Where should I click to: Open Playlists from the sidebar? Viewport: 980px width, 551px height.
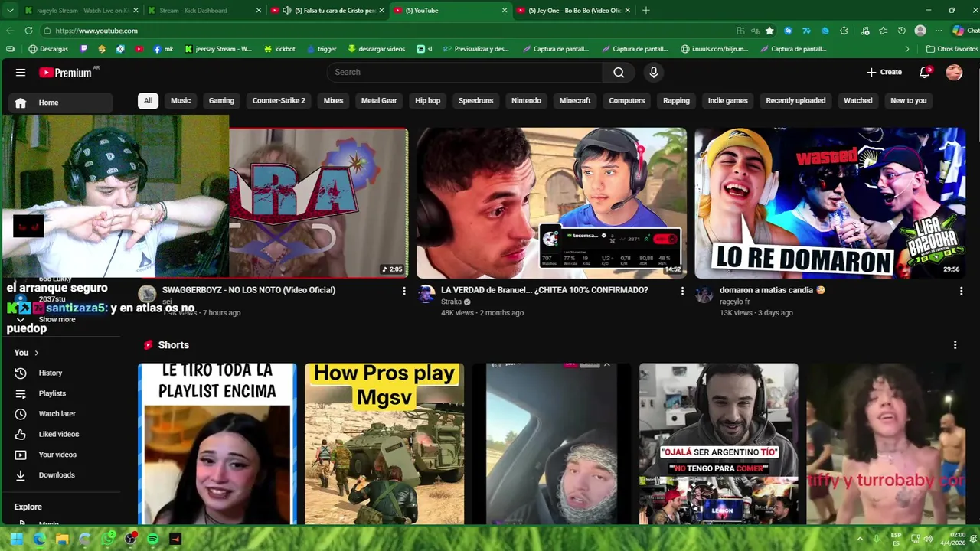(52, 393)
